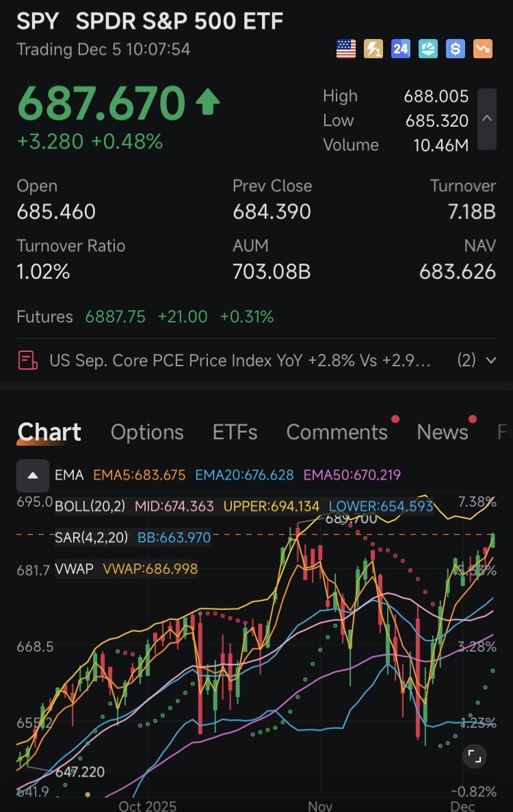Screen dimensions: 513x812
Task: Tap the blue 24-hour trading icon
Action: point(401,49)
